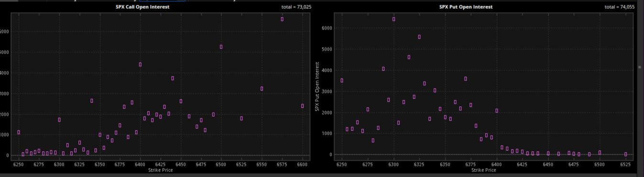Pick the call marker at strike 6400
The height and width of the screenshot is (177, 644).
tap(140, 64)
